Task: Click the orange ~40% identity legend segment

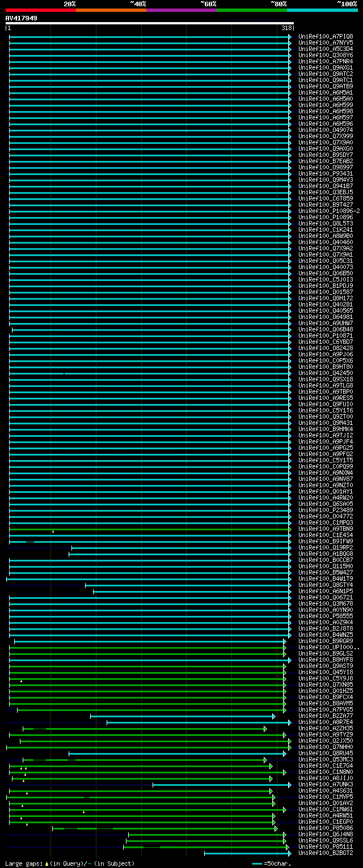Action: click(111, 10)
